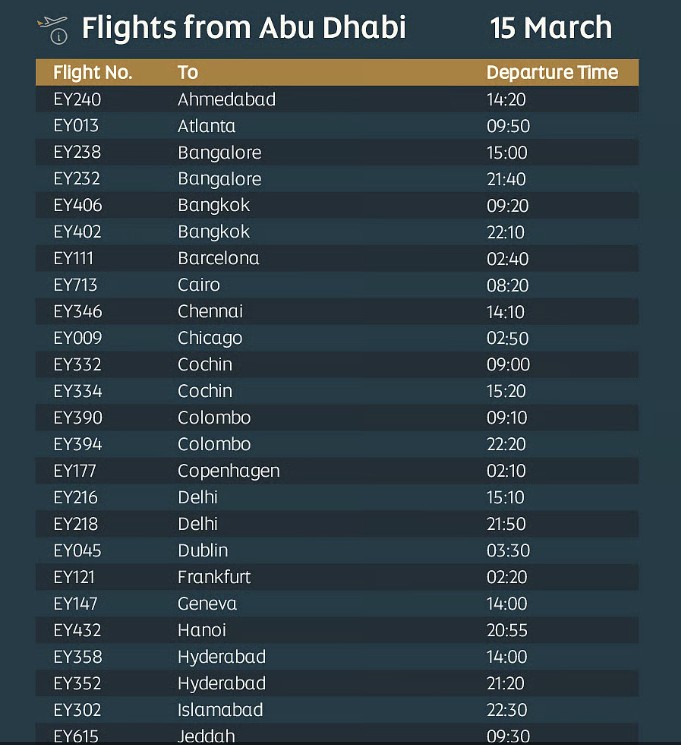Click the Departure Time column header
The height and width of the screenshot is (745, 681).
tap(552, 73)
